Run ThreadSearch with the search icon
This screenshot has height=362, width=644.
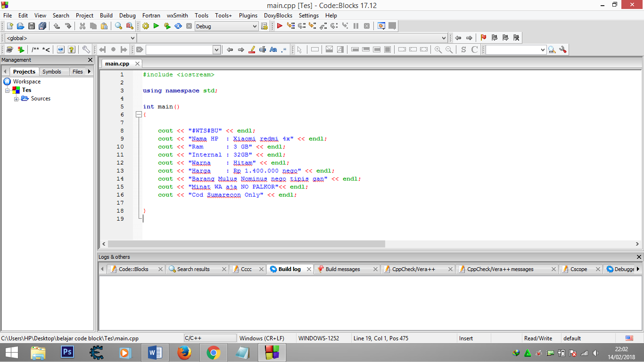pyautogui.click(x=552, y=49)
